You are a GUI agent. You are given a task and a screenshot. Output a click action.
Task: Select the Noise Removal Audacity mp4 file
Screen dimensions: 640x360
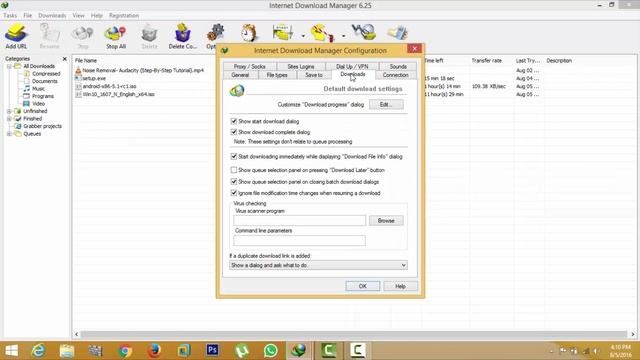pyautogui.click(x=143, y=70)
